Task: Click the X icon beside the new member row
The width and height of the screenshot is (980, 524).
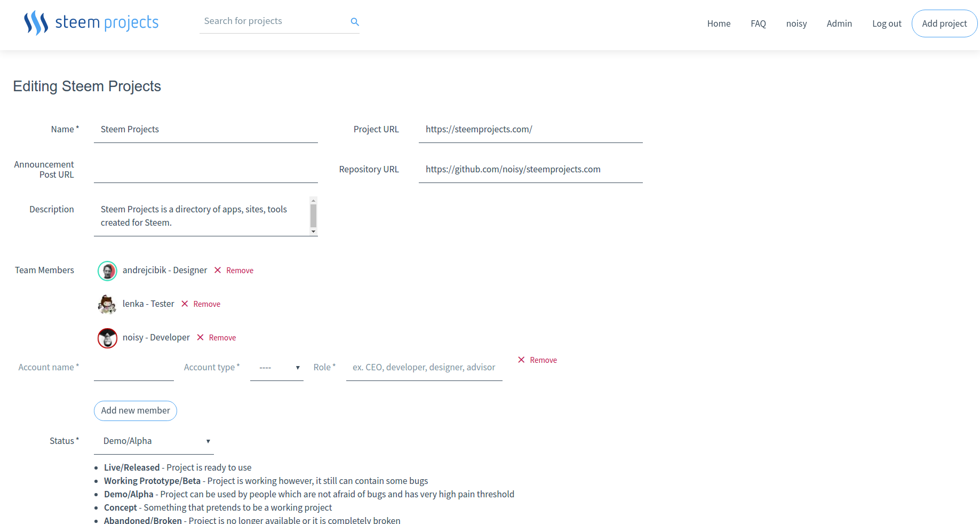Action: 521,360
